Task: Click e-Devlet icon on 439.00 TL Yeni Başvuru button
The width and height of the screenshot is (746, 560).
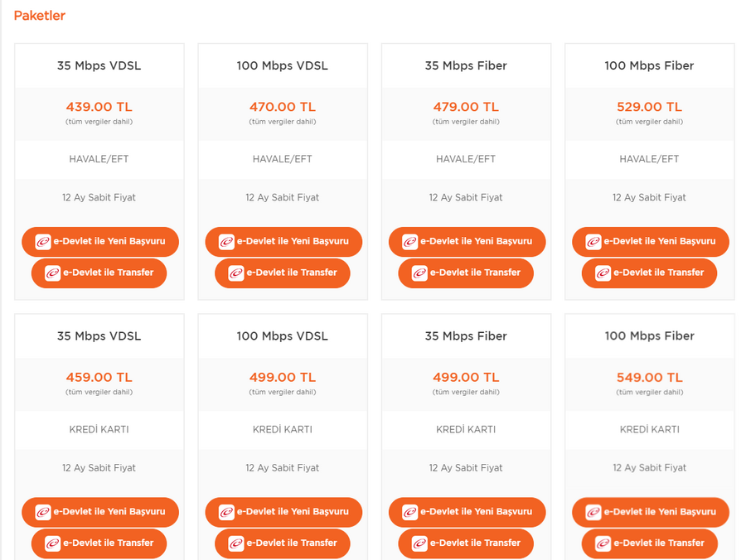Action: [x=43, y=242]
